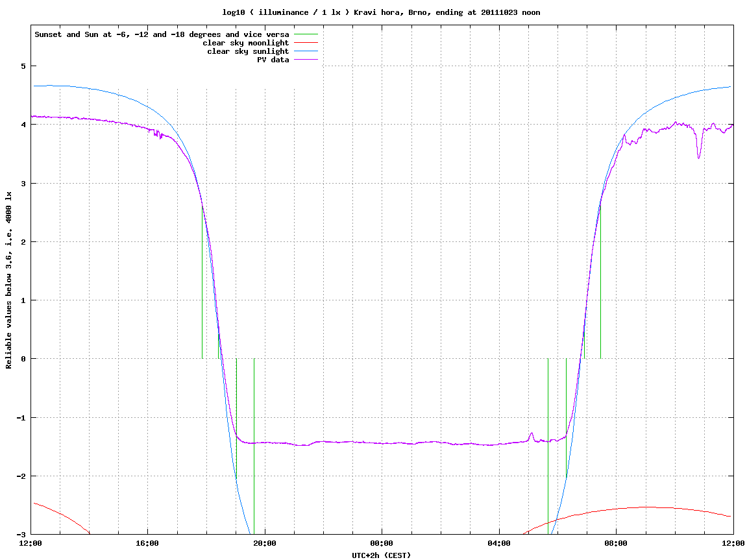Select the 'clear sky moonlight' legend label
Screen dimensions: 747x560
pyautogui.click(x=246, y=43)
